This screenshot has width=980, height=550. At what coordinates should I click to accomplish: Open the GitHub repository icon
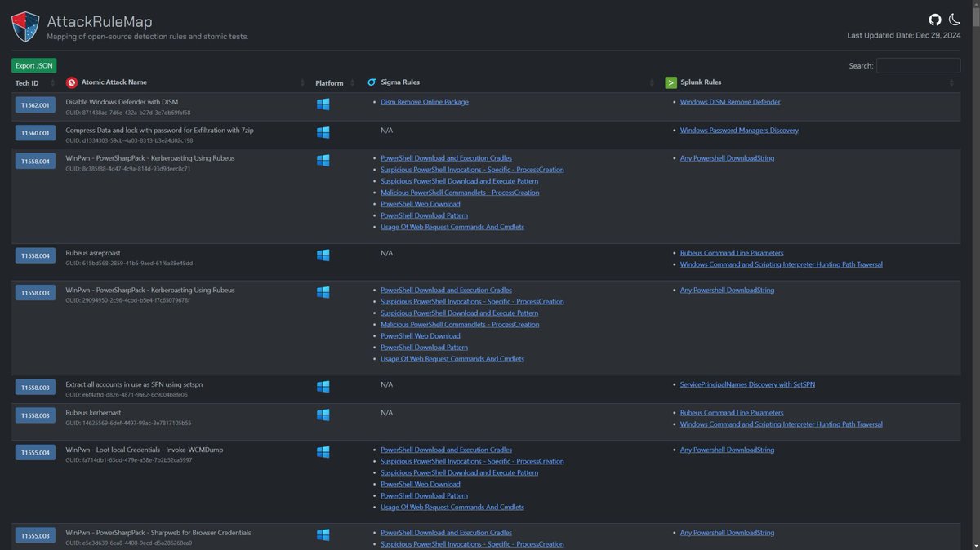click(936, 20)
